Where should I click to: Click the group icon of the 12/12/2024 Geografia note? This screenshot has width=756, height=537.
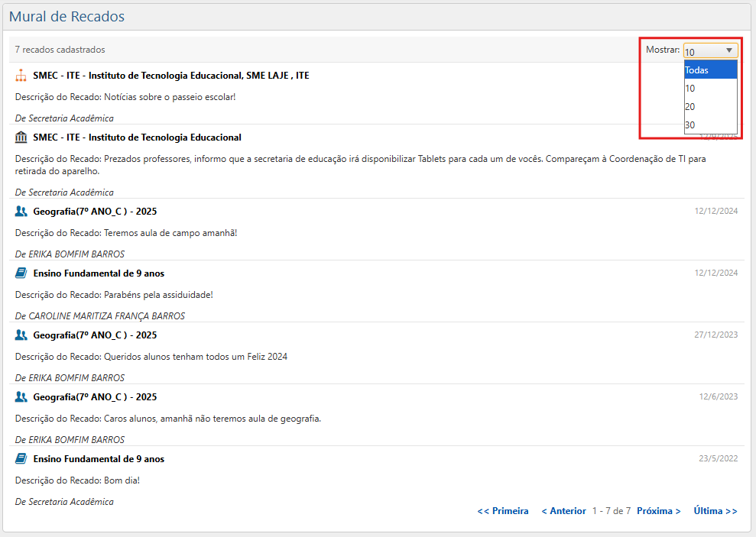coord(21,212)
